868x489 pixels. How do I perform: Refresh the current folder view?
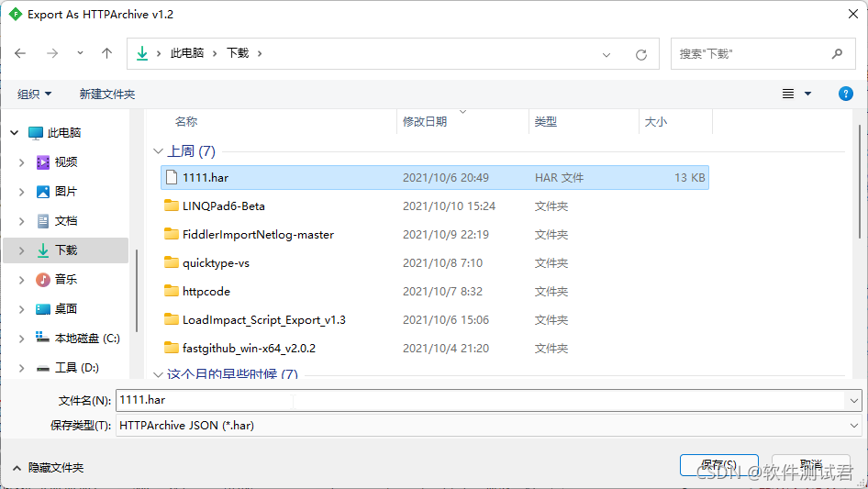641,54
